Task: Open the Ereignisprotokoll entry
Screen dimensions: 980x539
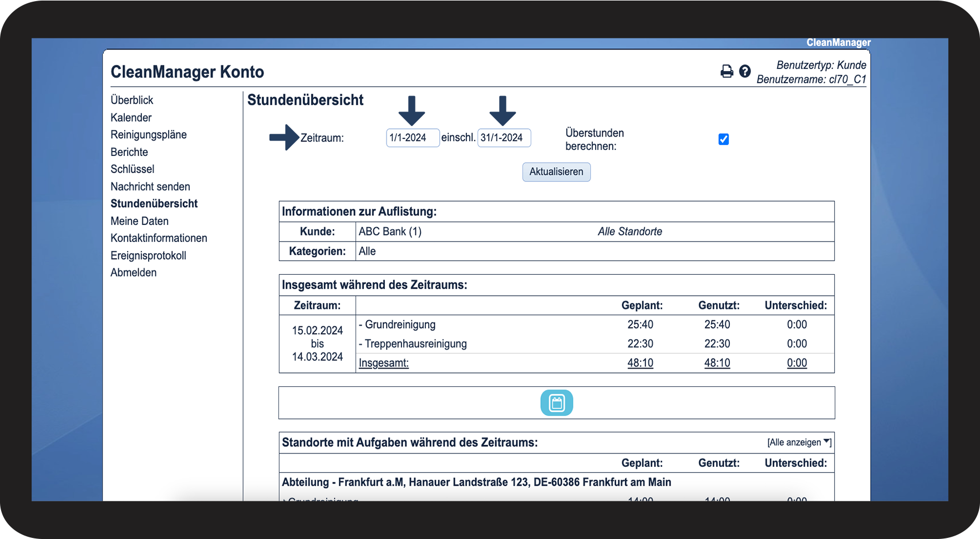Action: point(148,255)
